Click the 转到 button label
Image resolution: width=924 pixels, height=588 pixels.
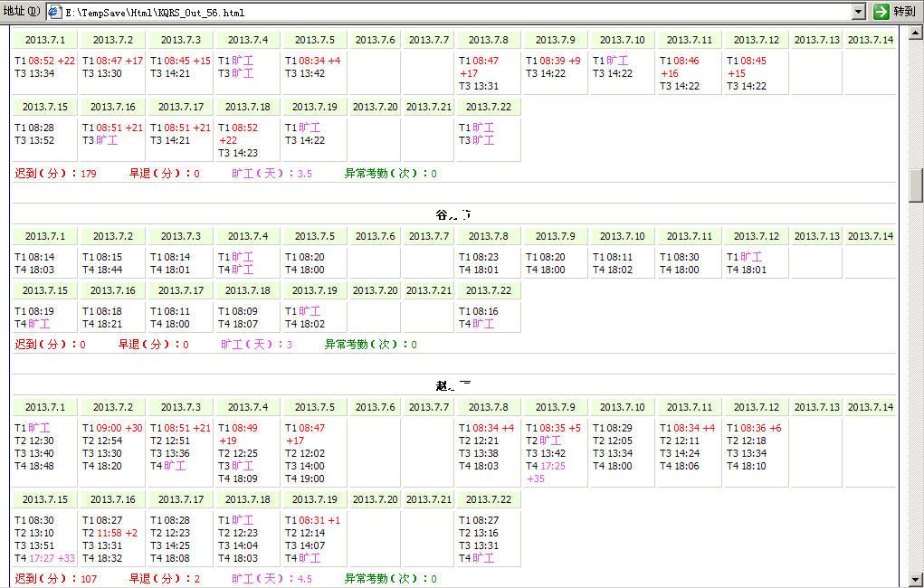(x=904, y=12)
